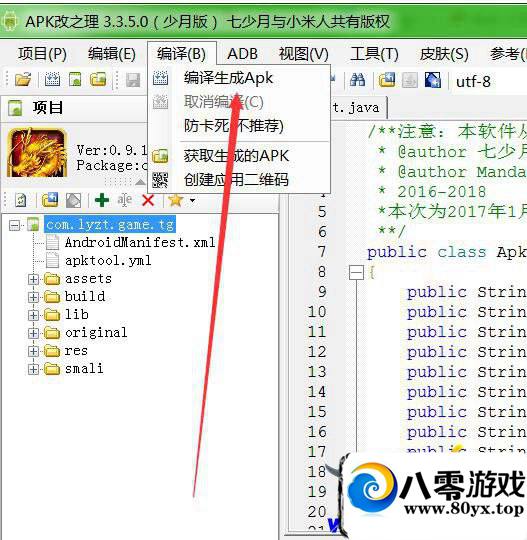Image resolution: width=527 pixels, height=540 pixels.
Task: Select the smali folder row
Action: [84, 368]
